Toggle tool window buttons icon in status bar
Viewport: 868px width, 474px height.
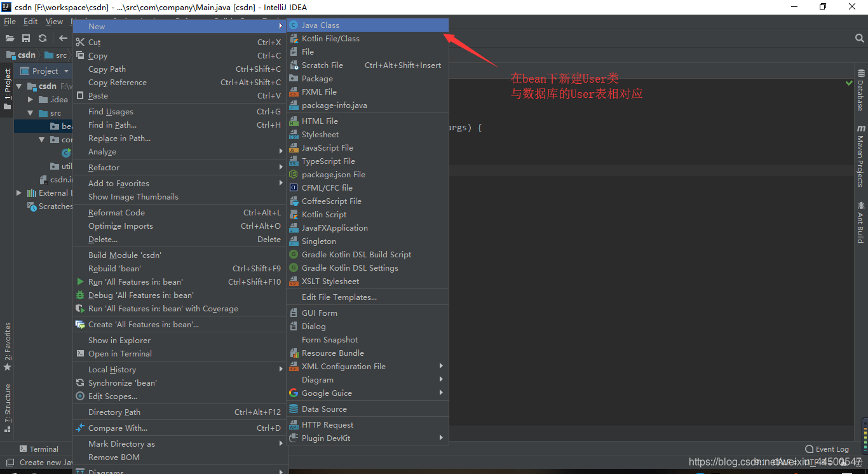pyautogui.click(x=9, y=462)
